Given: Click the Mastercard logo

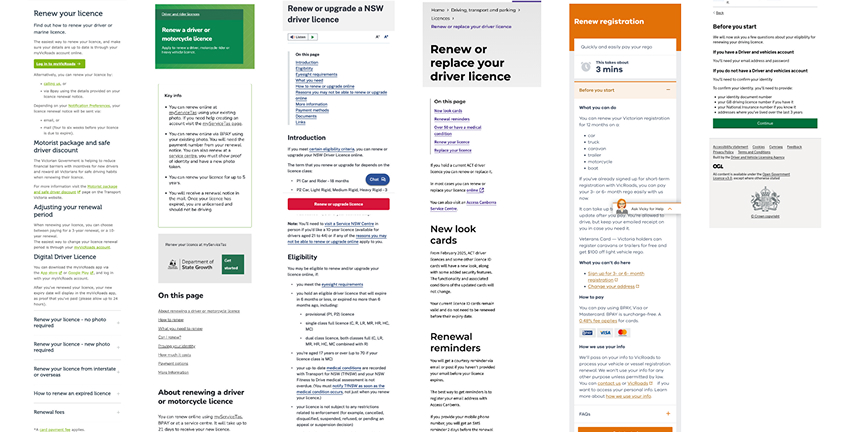Looking at the screenshot, I should [623, 333].
